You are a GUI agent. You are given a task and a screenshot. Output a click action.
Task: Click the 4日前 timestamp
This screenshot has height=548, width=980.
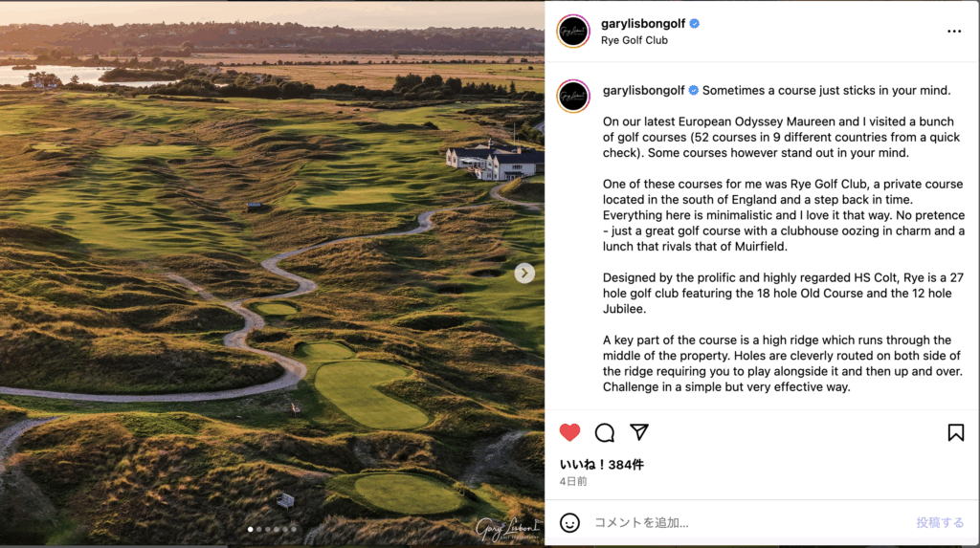573,481
